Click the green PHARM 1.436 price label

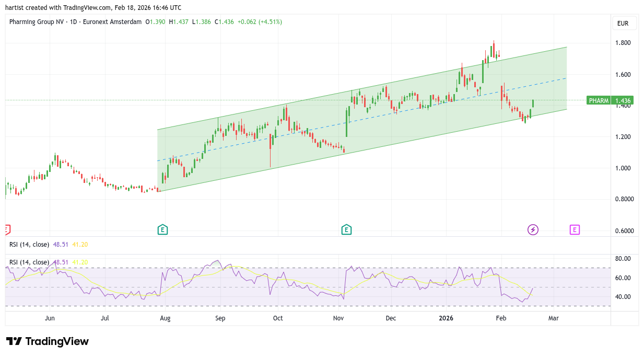(x=610, y=100)
